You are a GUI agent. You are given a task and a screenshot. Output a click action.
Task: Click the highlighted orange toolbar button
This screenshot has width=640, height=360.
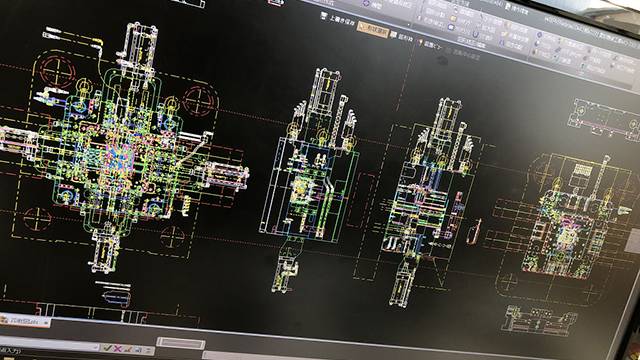click(x=373, y=30)
